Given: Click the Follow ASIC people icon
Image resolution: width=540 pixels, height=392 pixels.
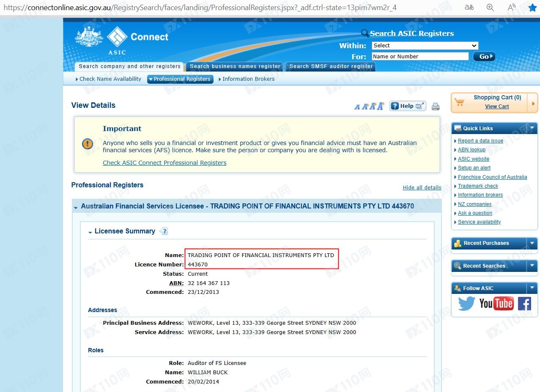Looking at the screenshot, I should click(x=458, y=288).
